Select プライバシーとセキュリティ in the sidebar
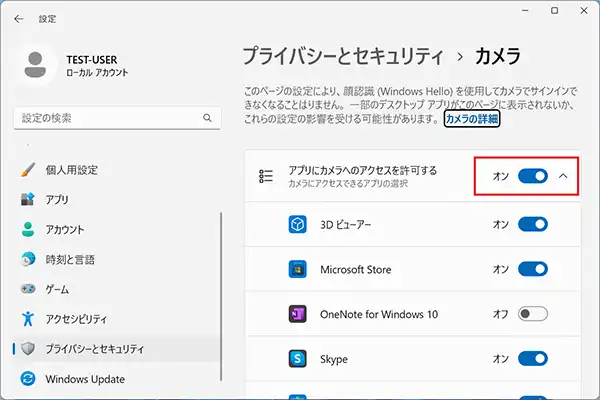 tap(117, 349)
